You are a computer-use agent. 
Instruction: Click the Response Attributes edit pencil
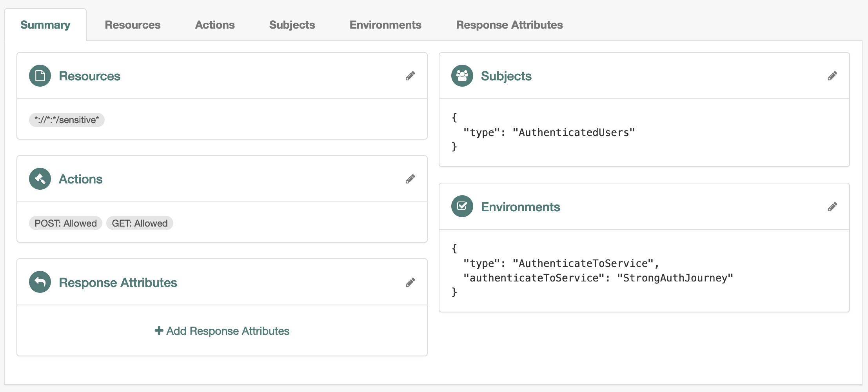point(410,283)
